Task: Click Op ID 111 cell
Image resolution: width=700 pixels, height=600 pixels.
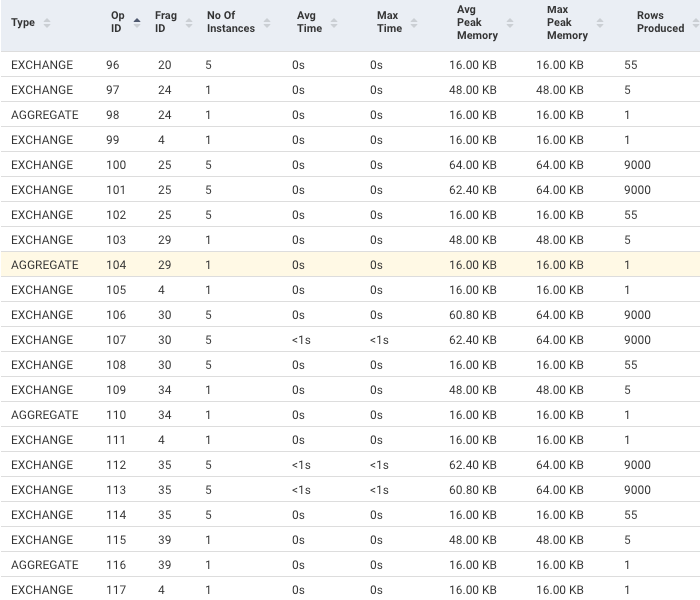Action: pos(116,440)
